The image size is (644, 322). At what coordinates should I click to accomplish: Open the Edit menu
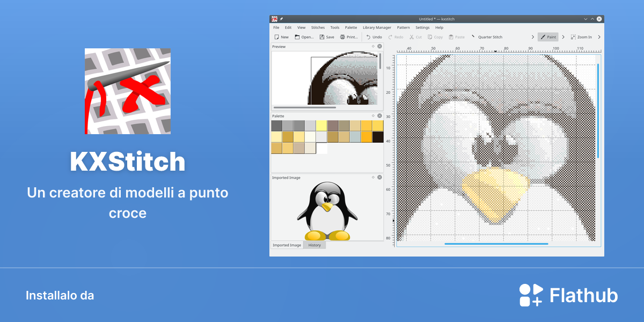pyautogui.click(x=288, y=27)
